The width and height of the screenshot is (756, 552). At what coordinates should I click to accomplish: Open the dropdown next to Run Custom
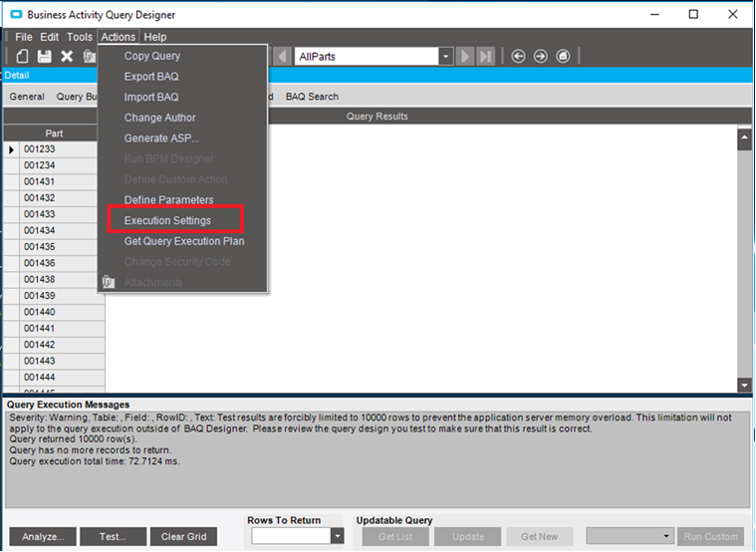click(x=665, y=536)
